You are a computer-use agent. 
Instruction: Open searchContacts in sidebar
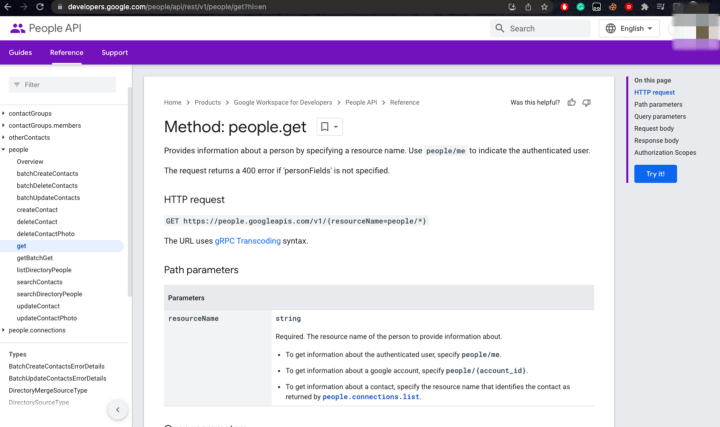39,281
